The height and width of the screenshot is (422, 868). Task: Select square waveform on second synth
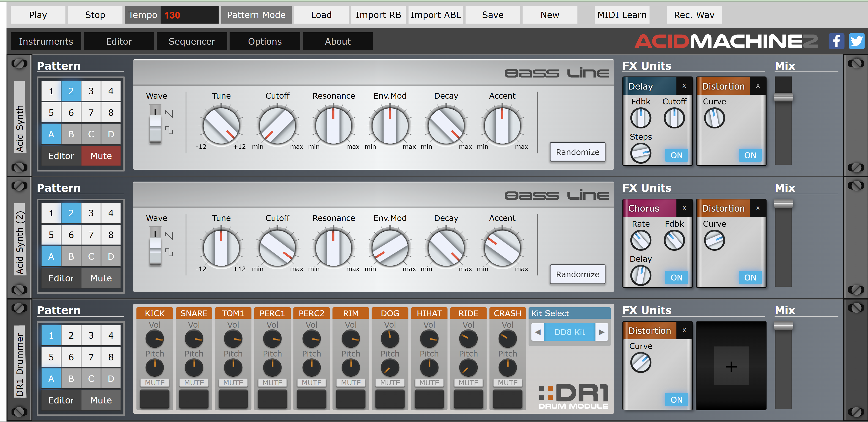coord(169,252)
